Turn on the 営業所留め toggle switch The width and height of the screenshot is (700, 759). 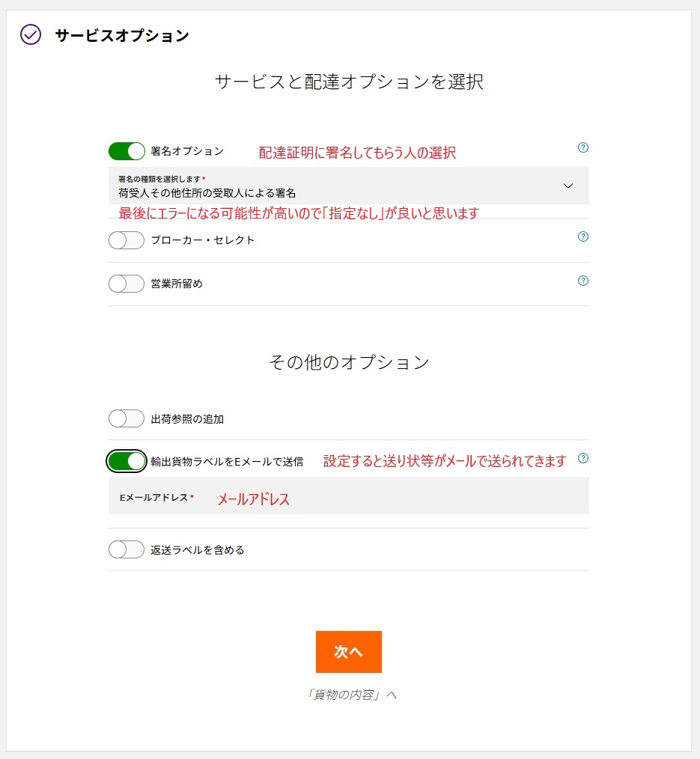point(127,284)
